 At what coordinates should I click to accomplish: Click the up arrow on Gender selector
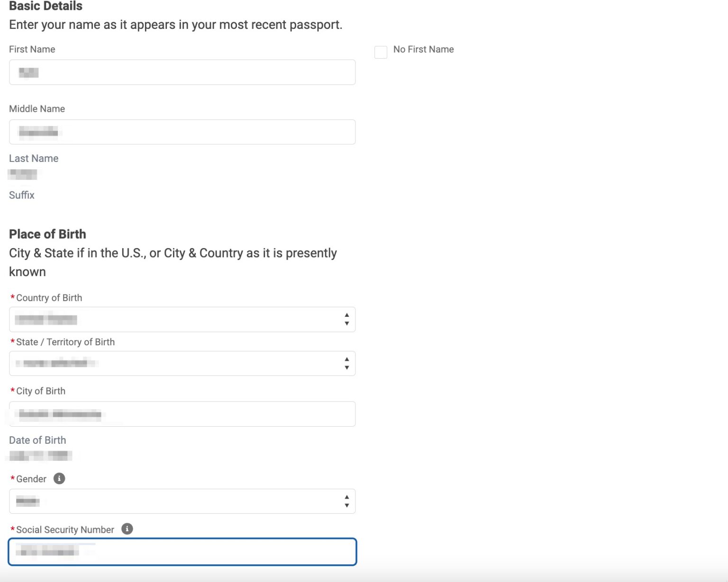(x=346, y=497)
